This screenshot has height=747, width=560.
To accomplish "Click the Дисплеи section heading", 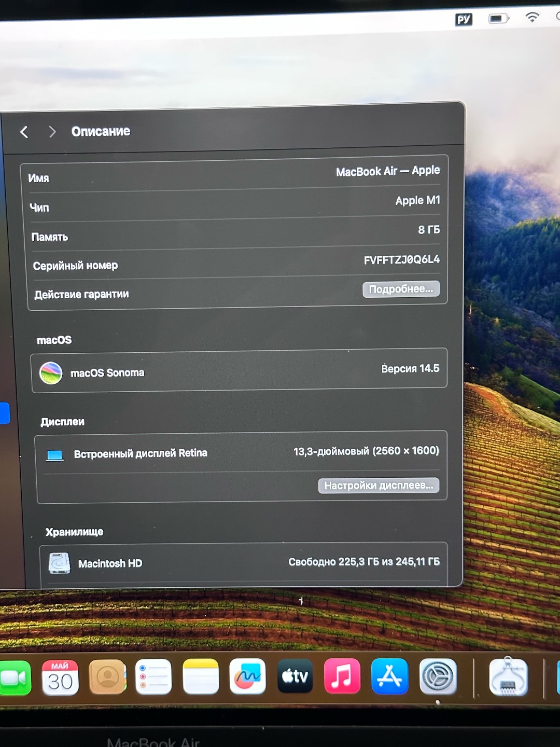I will (63, 422).
